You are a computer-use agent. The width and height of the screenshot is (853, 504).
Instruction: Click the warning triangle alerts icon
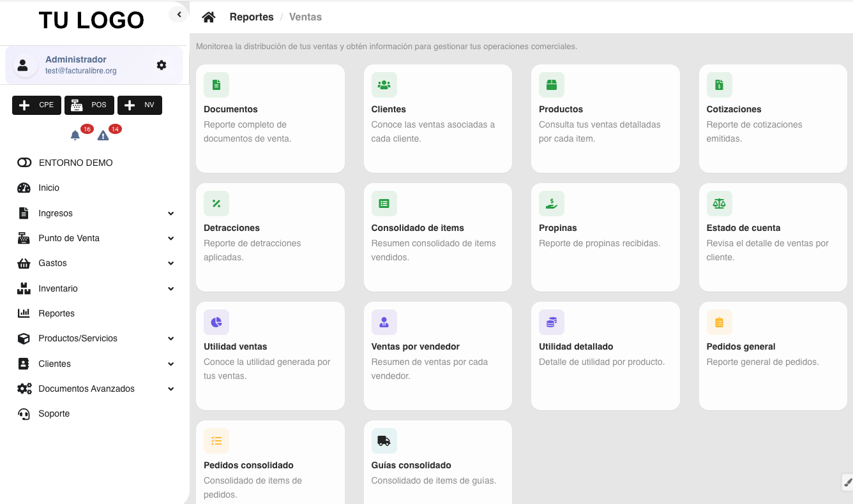103,135
